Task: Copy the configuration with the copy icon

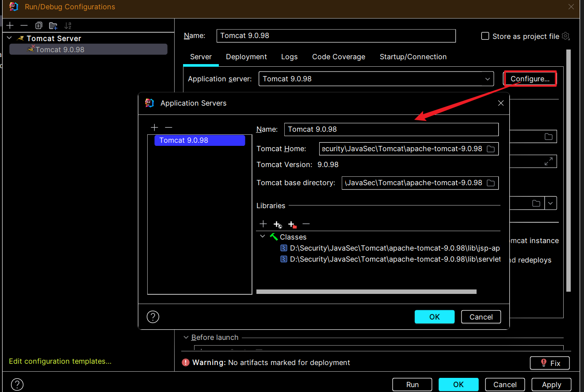Action: click(x=38, y=26)
